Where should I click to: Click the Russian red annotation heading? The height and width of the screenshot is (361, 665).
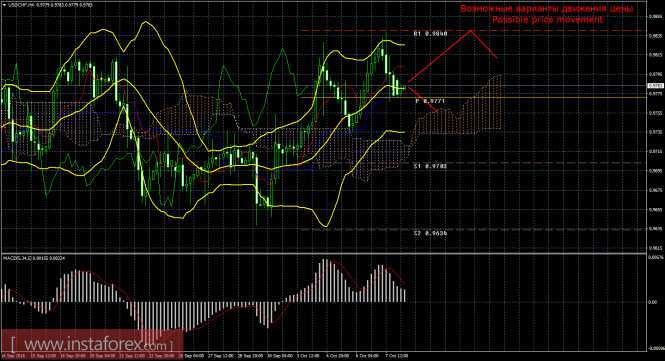[547, 8]
